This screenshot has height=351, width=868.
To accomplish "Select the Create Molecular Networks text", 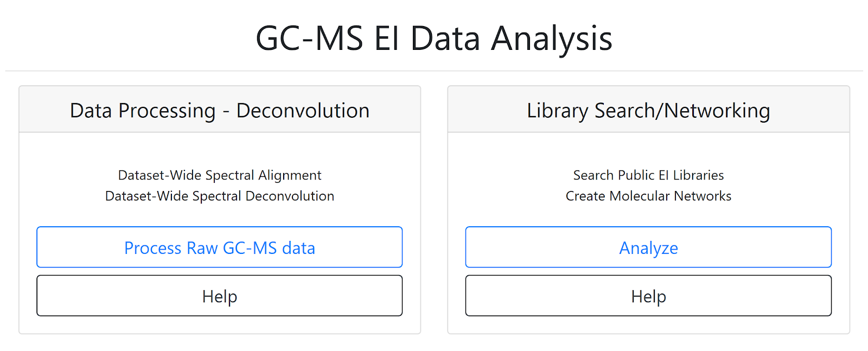I will tap(648, 196).
